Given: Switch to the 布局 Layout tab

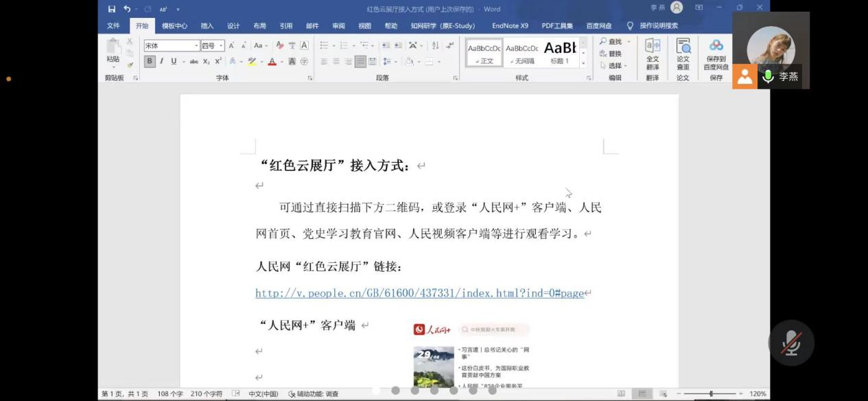Looking at the screenshot, I should (259, 25).
